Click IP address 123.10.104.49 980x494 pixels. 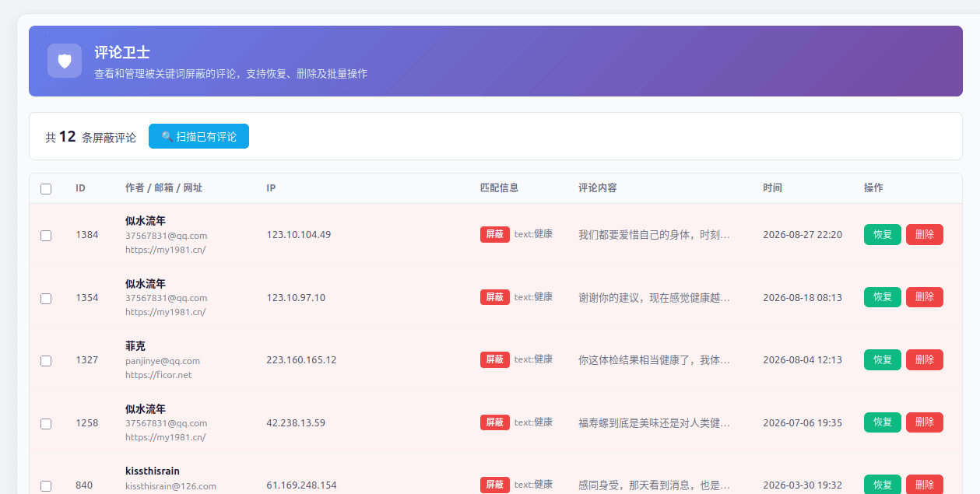(x=298, y=235)
